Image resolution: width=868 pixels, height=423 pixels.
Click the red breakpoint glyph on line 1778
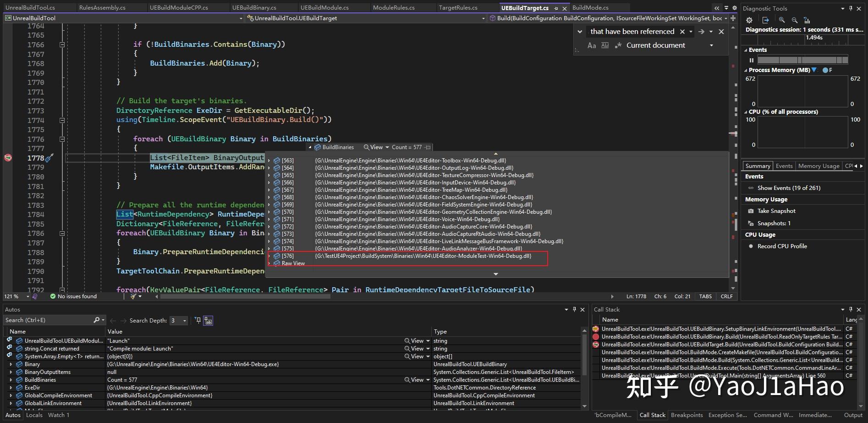8,157
